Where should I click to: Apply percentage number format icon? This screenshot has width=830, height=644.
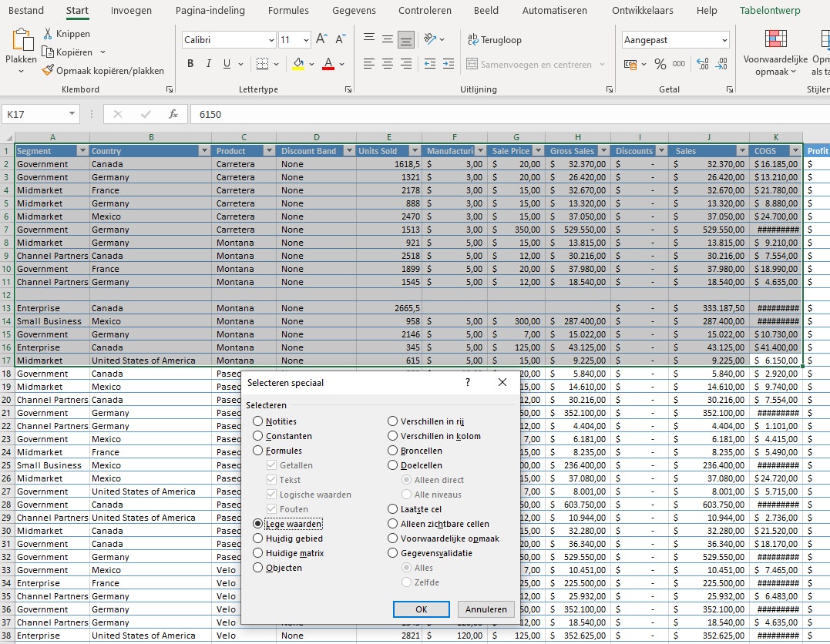pyautogui.click(x=660, y=65)
